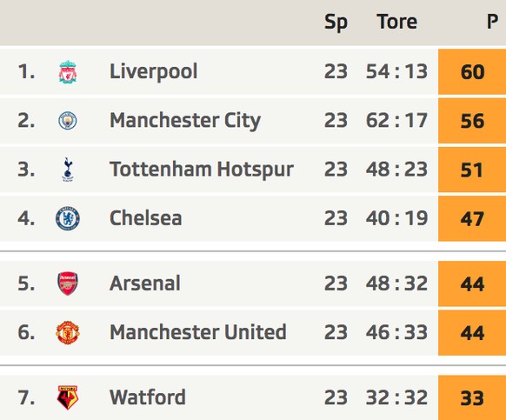Select the Arsenal team name
The image size is (506, 420).
tap(145, 283)
